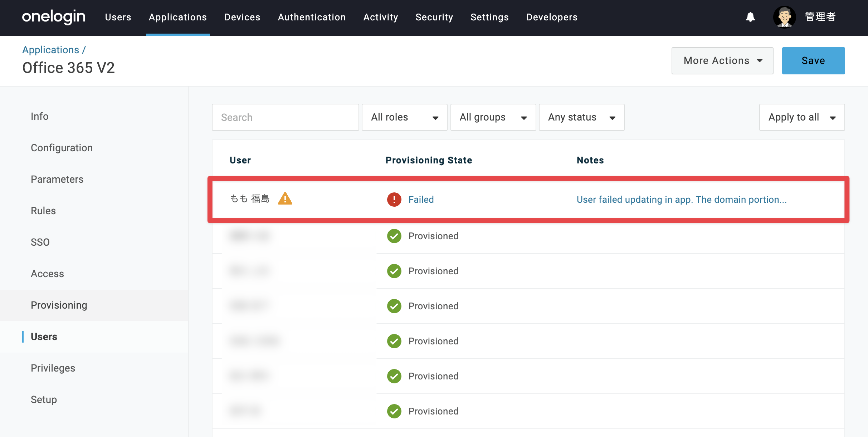Switch to the Setup tab
Screen dimensions: 868x437
click(44, 399)
